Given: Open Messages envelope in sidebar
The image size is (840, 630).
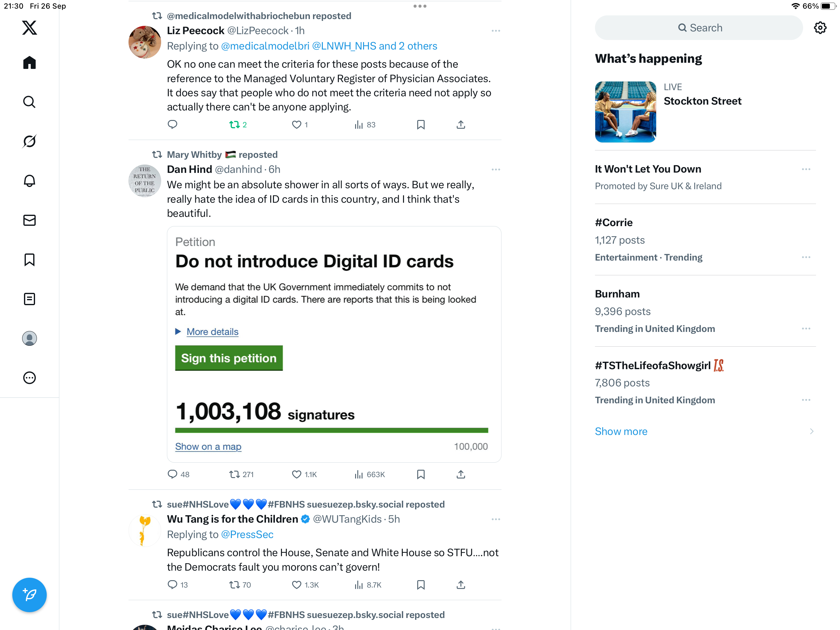Looking at the screenshot, I should coord(29,220).
